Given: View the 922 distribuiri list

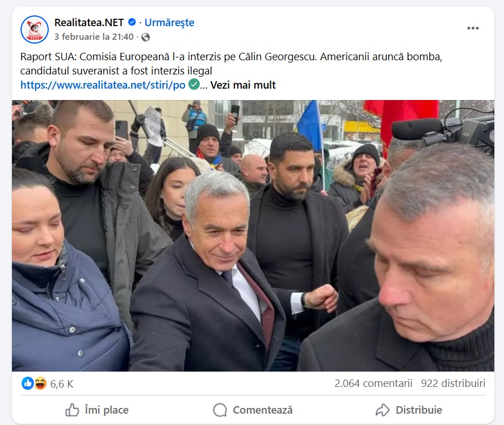Looking at the screenshot, I should (x=453, y=383).
